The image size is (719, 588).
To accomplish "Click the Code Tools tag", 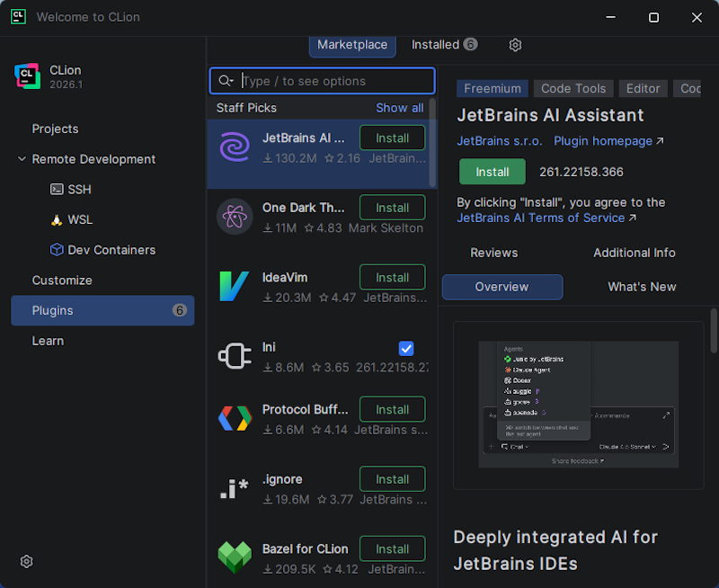I will [x=573, y=88].
